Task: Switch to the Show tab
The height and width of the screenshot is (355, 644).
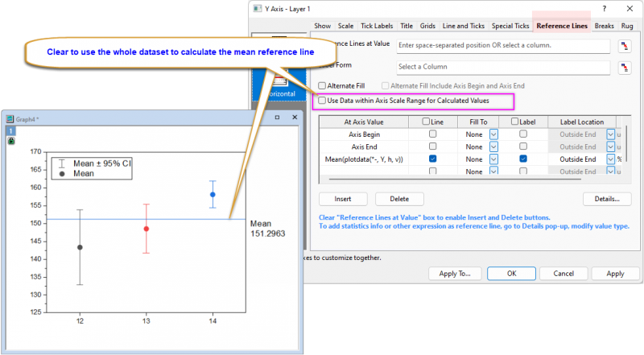Action: click(x=323, y=26)
